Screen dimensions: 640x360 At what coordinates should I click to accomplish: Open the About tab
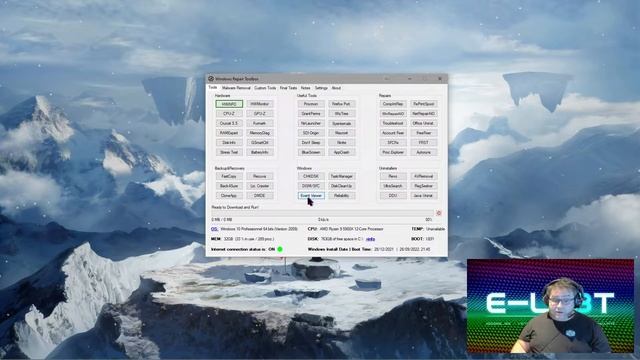tap(336, 88)
